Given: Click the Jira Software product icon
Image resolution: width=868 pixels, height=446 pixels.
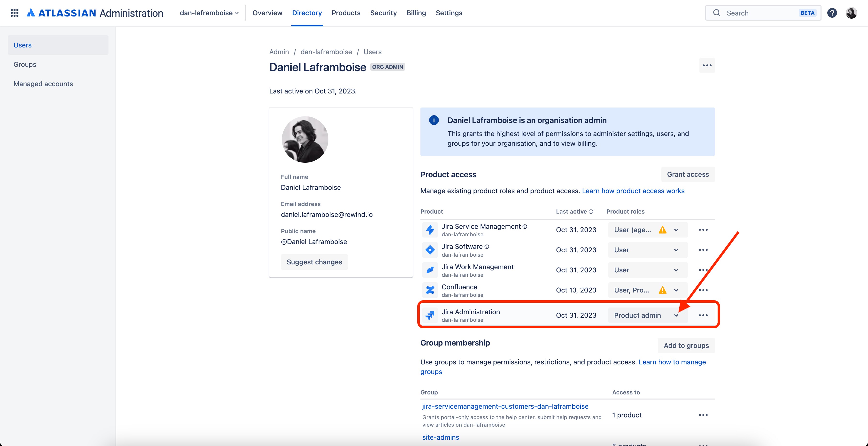Looking at the screenshot, I should coord(430,250).
